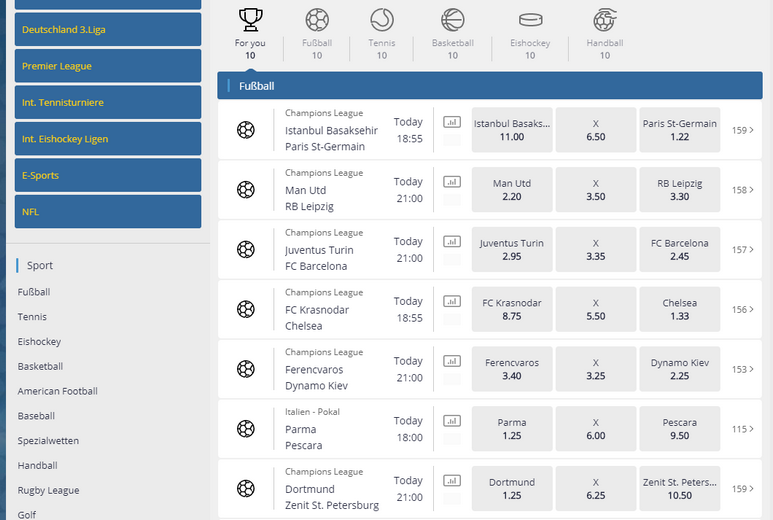This screenshot has height=520, width=773.
Task: Bet on FC Barcelona at 2.45
Action: 679,249
